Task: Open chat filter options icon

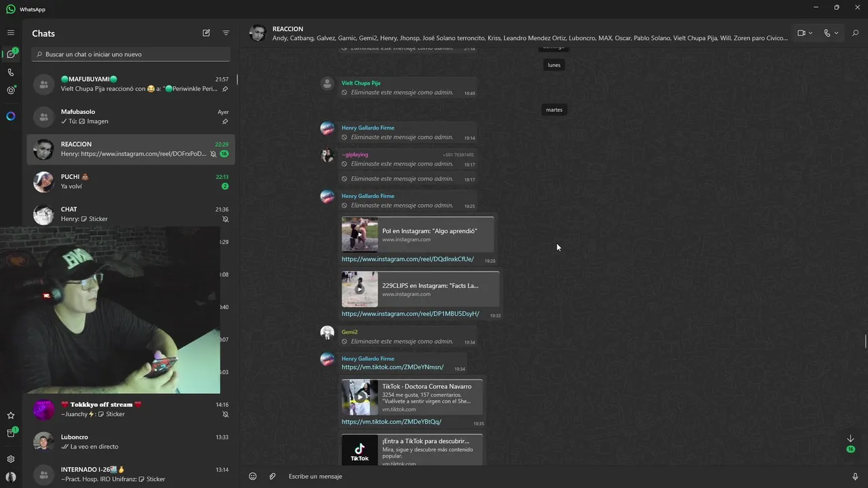Action: 226,33
